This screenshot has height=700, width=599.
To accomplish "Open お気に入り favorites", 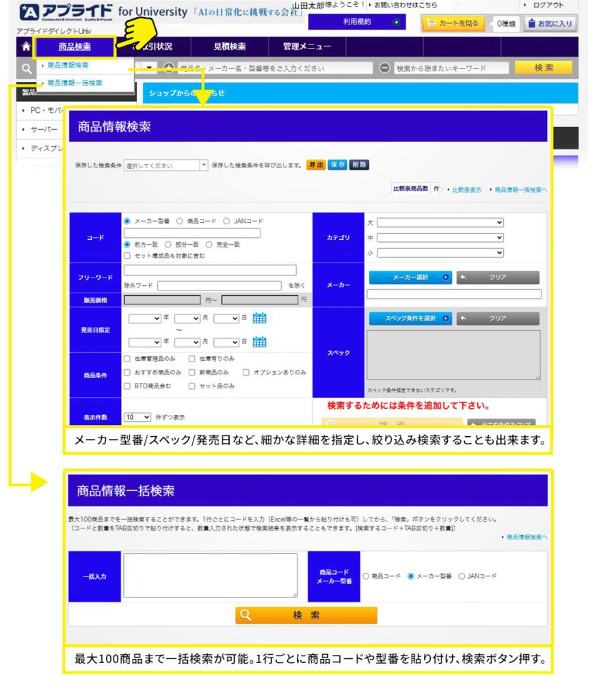I will point(550,24).
